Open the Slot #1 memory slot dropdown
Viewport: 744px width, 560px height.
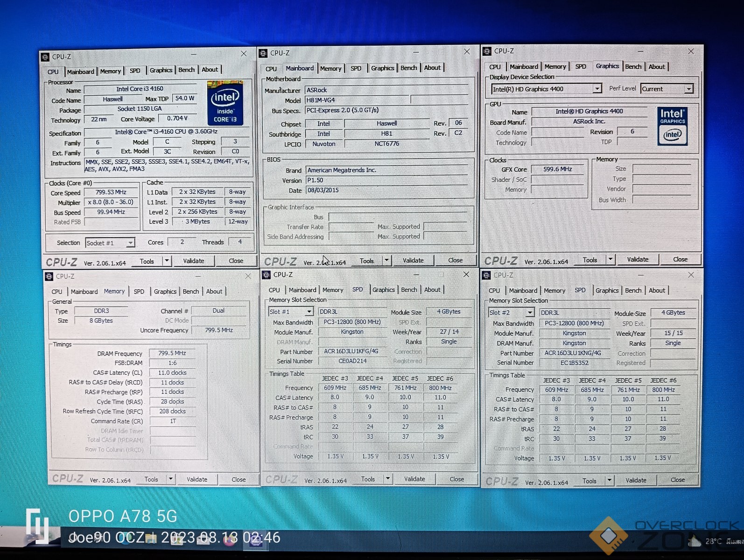[x=290, y=312]
